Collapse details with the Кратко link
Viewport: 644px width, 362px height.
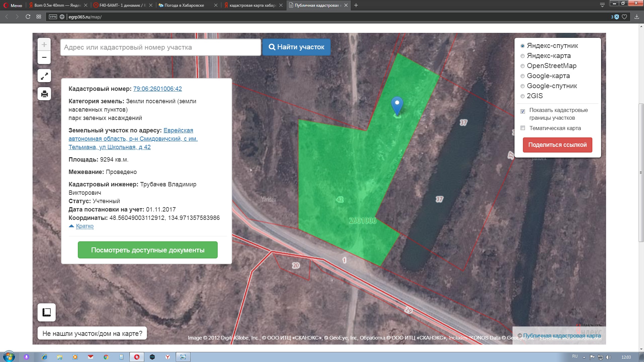coord(85,226)
